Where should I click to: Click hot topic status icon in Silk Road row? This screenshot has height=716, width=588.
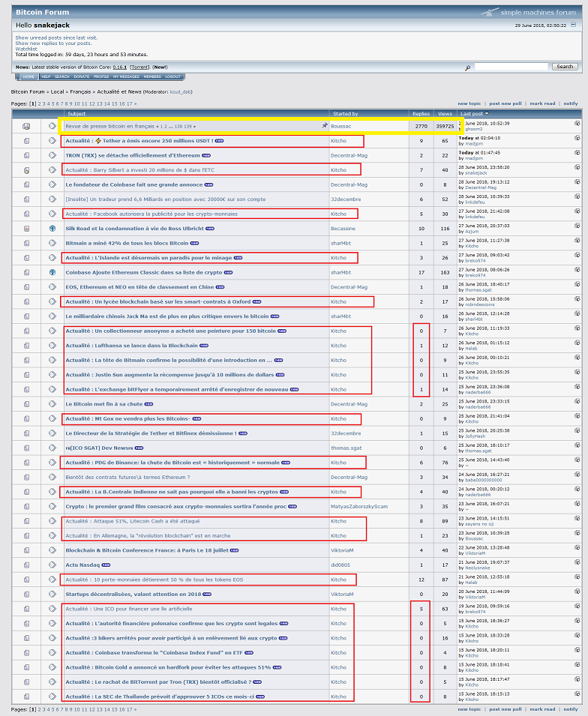(x=26, y=229)
